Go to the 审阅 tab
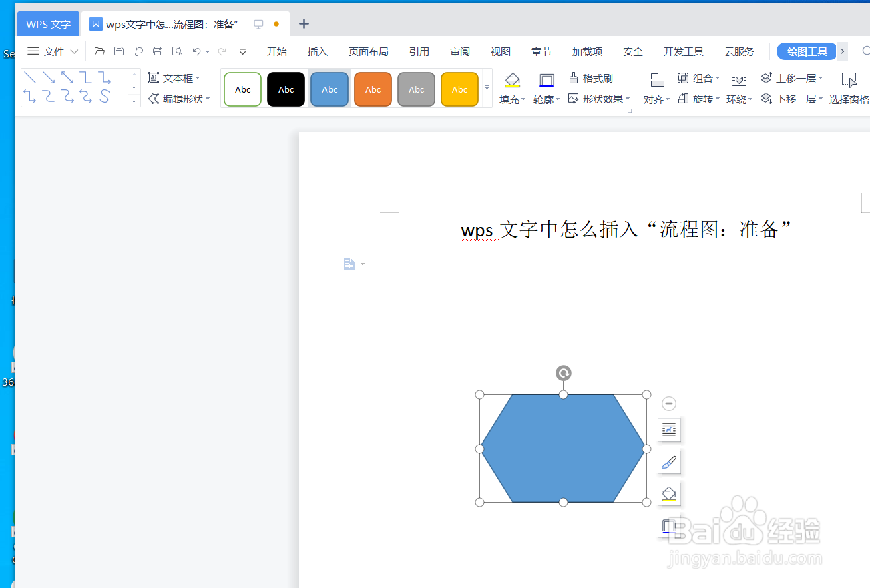Image resolution: width=870 pixels, height=588 pixels. click(x=460, y=51)
